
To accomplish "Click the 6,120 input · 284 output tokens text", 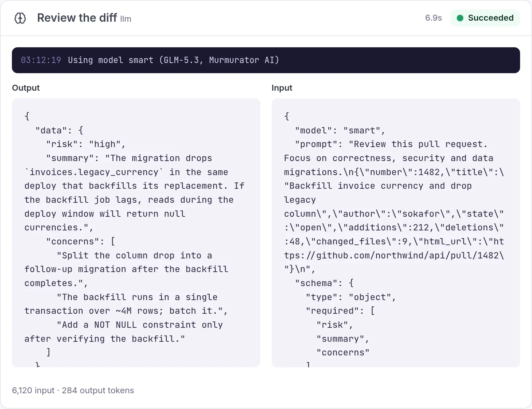I will pos(73,390).
